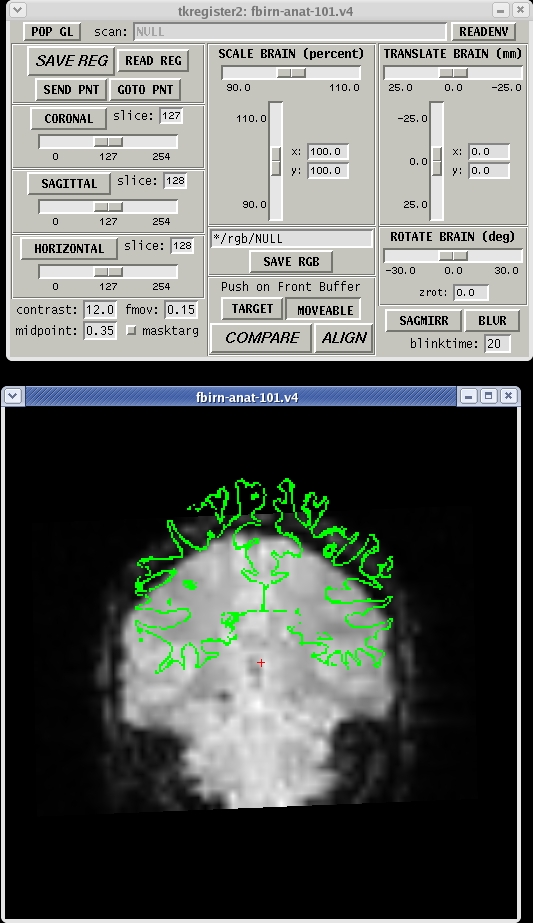
Task: Click the BLUR button
Action: coord(492,321)
